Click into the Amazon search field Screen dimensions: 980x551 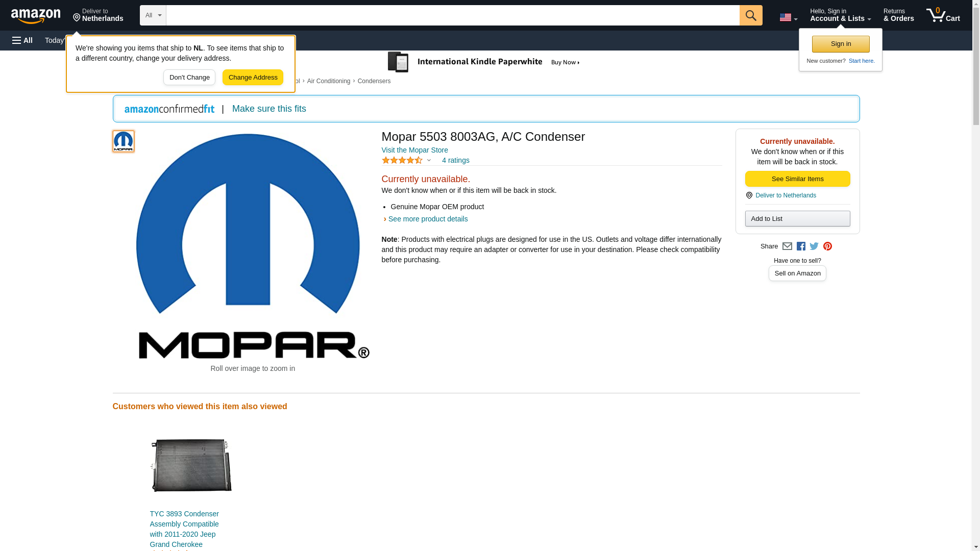point(452,15)
